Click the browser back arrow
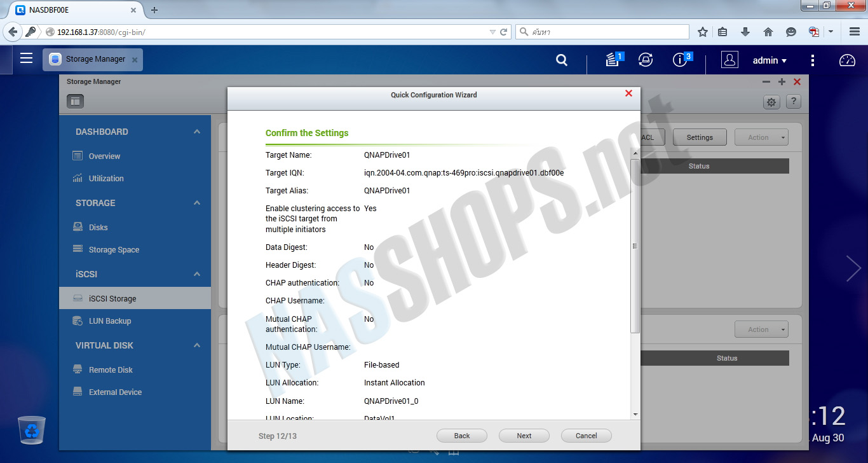Viewport: 868px width, 463px height. click(x=12, y=32)
